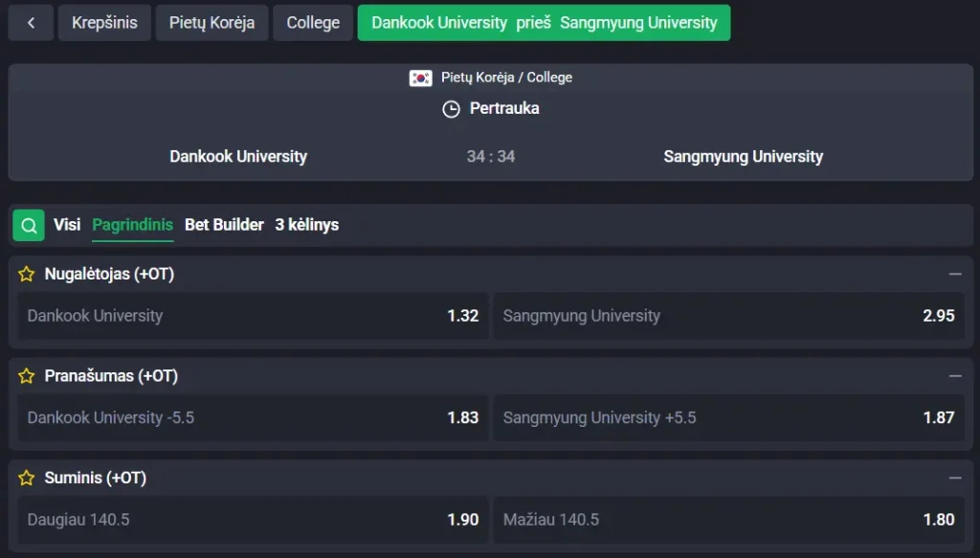Switch to the Bet Builder tab
The image size is (980, 558).
(224, 225)
